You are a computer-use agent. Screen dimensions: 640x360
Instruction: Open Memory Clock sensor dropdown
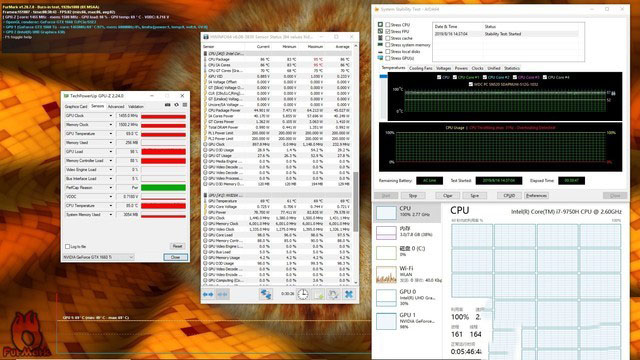110,124
